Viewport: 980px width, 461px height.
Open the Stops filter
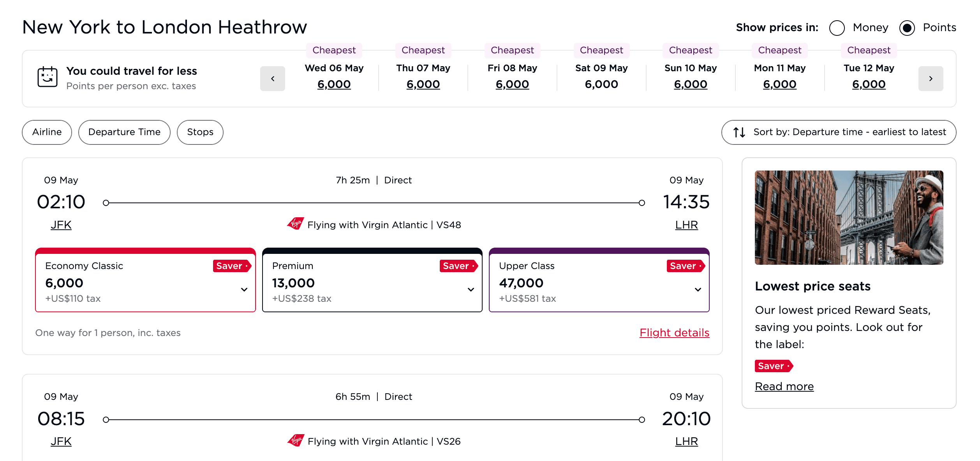(200, 132)
